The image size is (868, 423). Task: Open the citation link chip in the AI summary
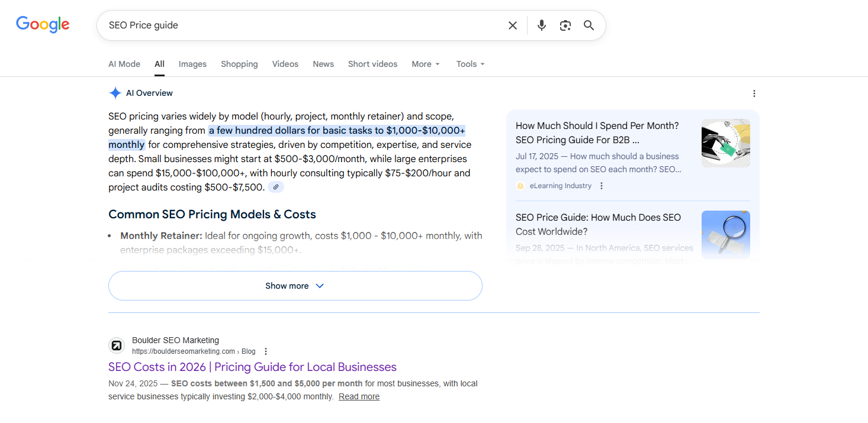275,186
